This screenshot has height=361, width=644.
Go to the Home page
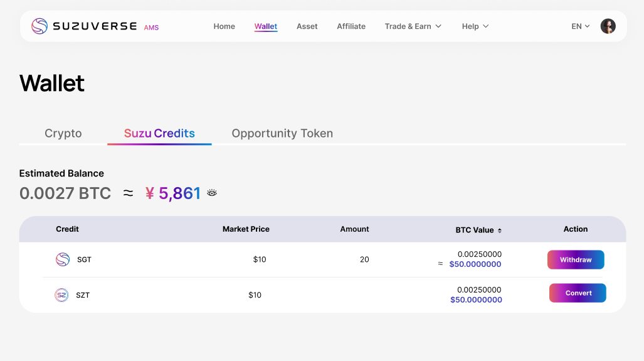click(224, 26)
